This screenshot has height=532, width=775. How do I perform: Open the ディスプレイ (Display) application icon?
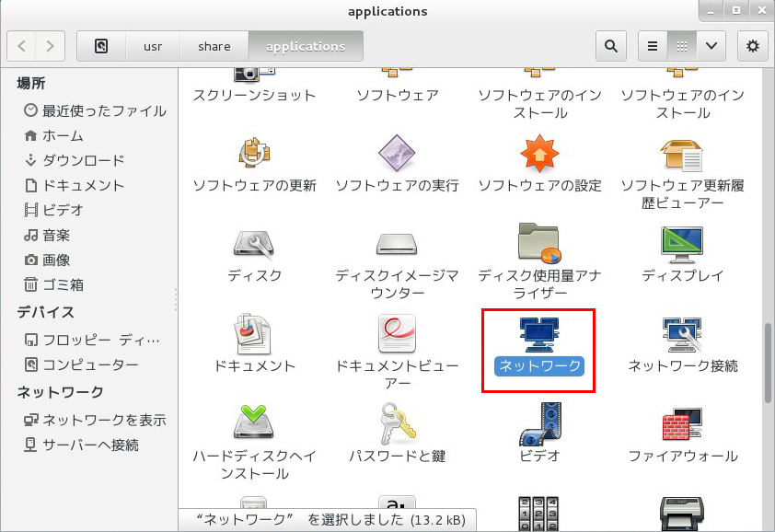[x=682, y=244]
